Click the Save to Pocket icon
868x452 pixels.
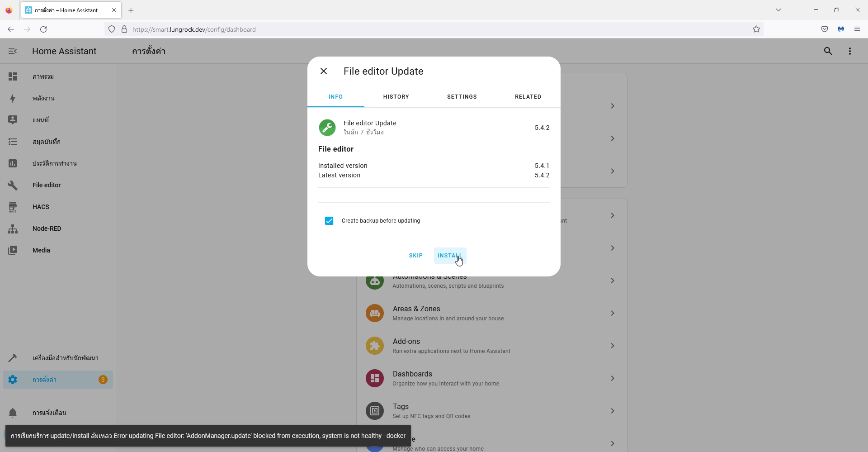825,29
